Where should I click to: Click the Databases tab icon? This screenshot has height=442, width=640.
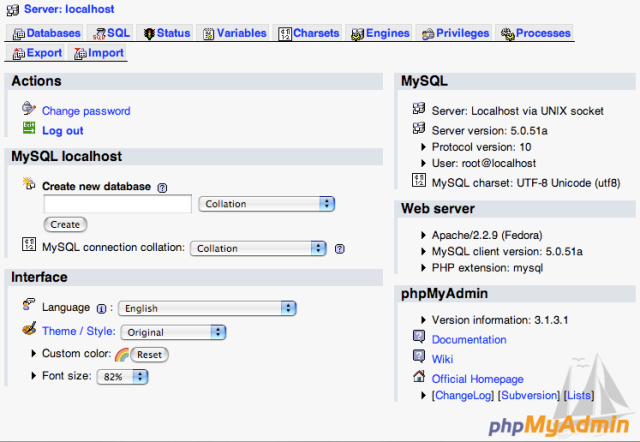click(19, 34)
